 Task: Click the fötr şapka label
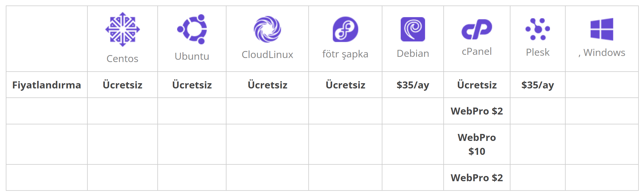point(345,54)
